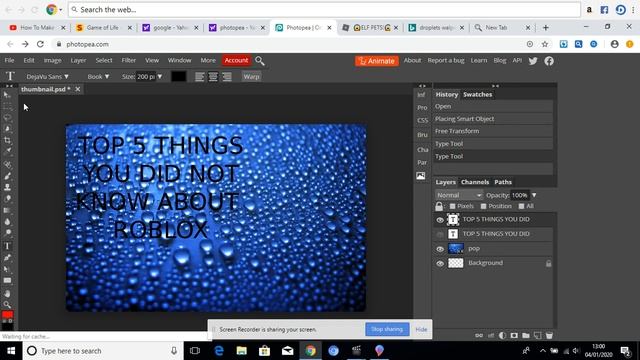
Task: Click Stop sharing button
Action: [387, 329]
